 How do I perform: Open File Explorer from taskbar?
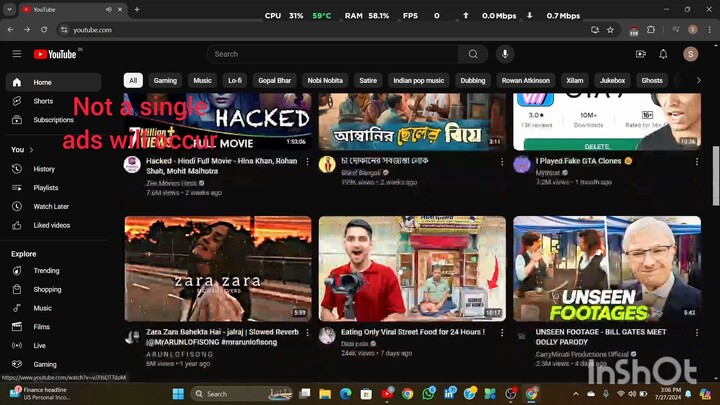tap(325, 394)
